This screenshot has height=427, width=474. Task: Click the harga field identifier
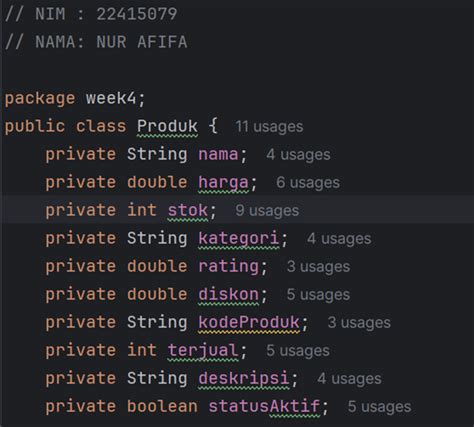click(x=223, y=183)
